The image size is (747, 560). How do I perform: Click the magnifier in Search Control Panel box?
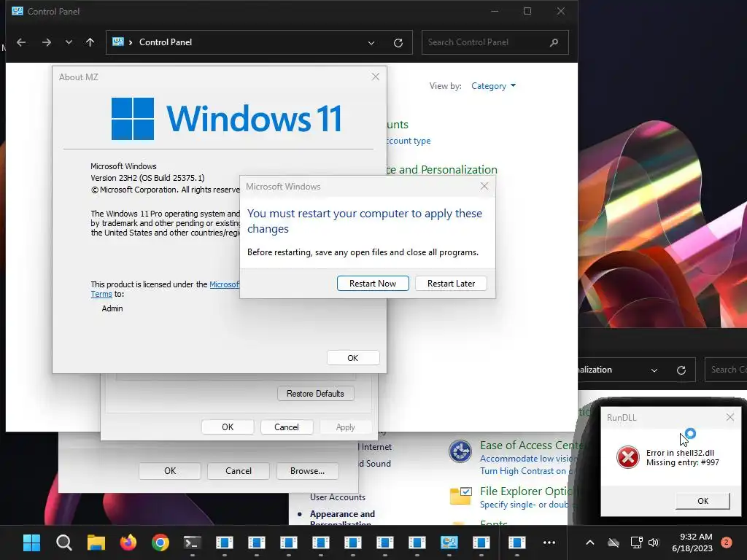[554, 42]
